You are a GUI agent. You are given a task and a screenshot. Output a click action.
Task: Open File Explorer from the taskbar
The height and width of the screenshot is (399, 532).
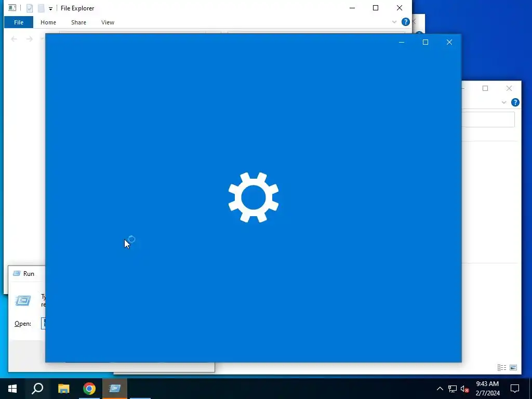click(63, 389)
